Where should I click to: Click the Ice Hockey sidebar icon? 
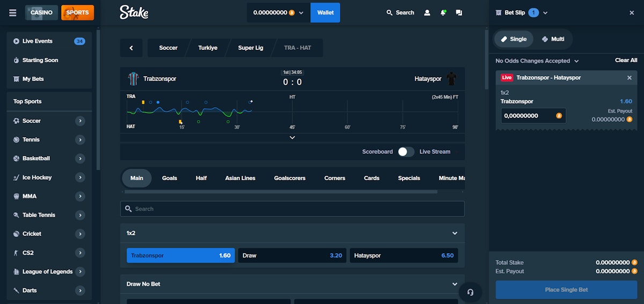(17, 177)
